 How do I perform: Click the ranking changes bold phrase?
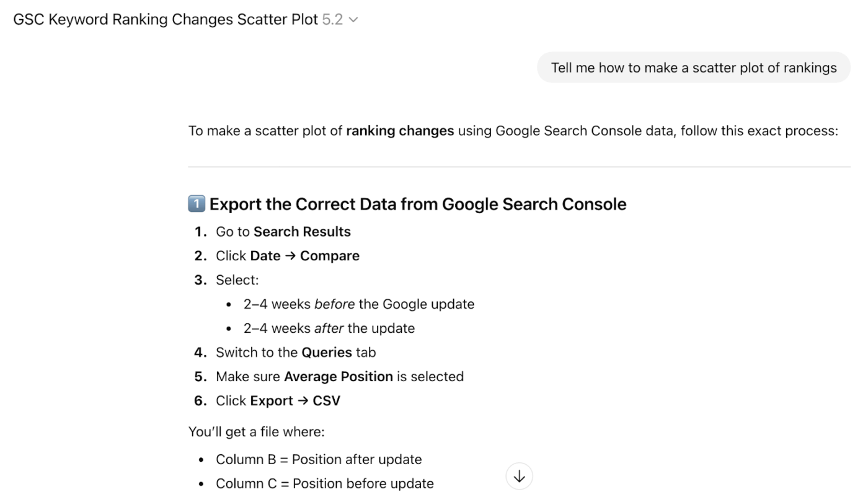[x=400, y=130]
